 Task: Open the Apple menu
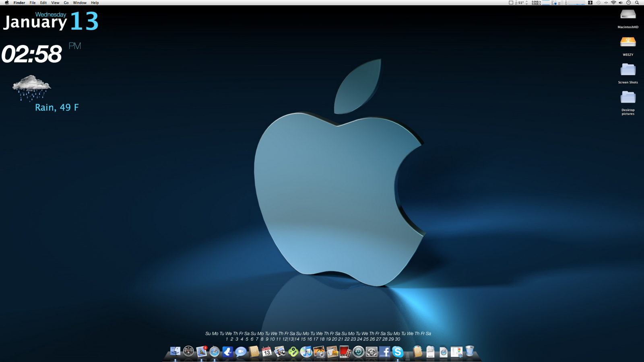pyautogui.click(x=7, y=3)
